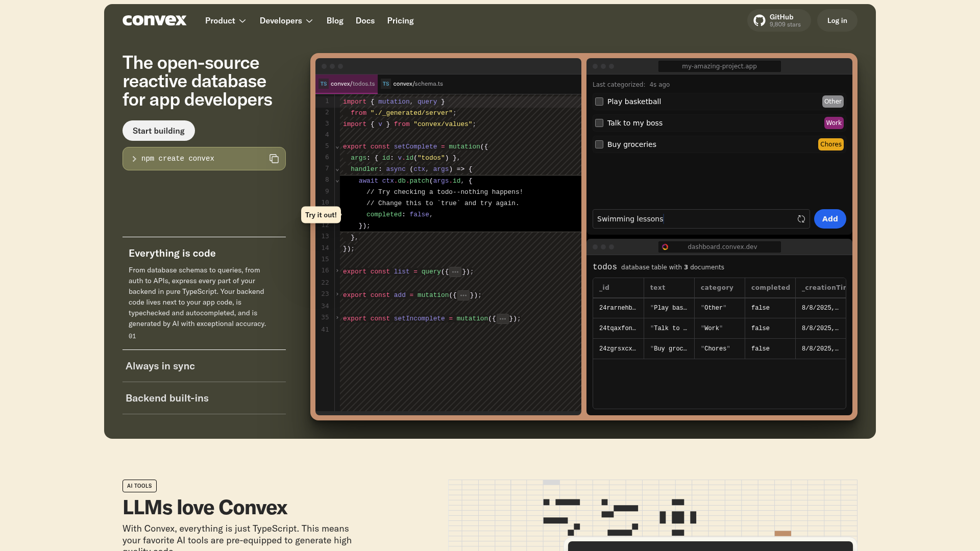The image size is (980, 551).
Task: Open the Docs page from the navbar
Action: click(x=365, y=20)
